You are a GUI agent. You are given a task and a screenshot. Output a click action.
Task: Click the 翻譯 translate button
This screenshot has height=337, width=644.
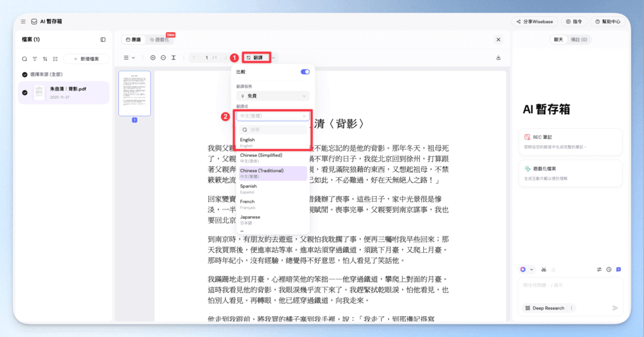pyautogui.click(x=257, y=58)
